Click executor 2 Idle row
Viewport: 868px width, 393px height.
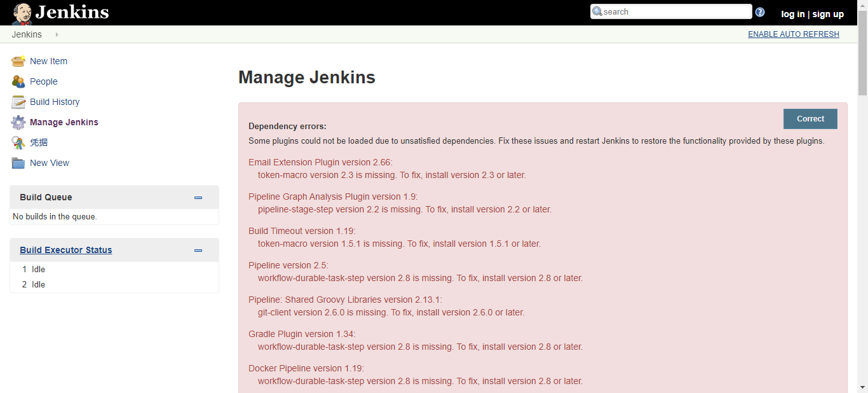(114, 284)
